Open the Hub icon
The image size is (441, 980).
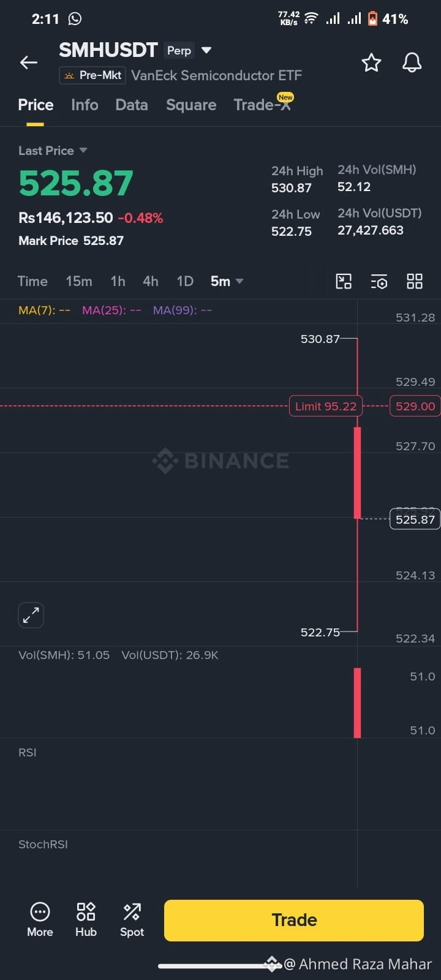coord(86,919)
